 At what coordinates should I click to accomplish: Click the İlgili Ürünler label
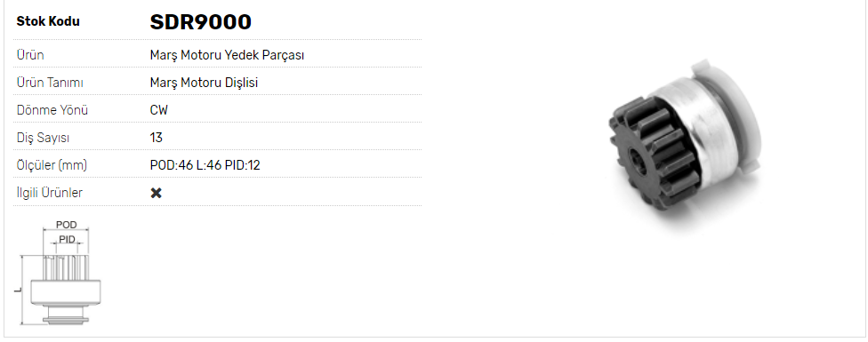(x=49, y=193)
